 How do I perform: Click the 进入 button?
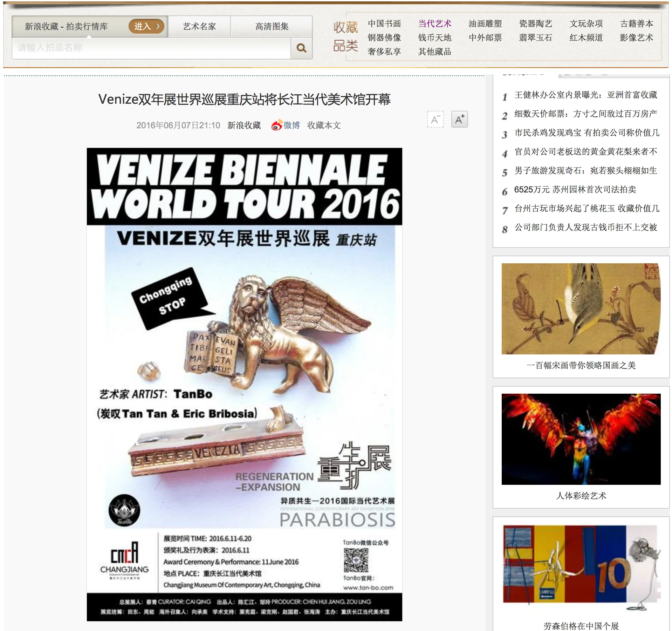coord(146,26)
